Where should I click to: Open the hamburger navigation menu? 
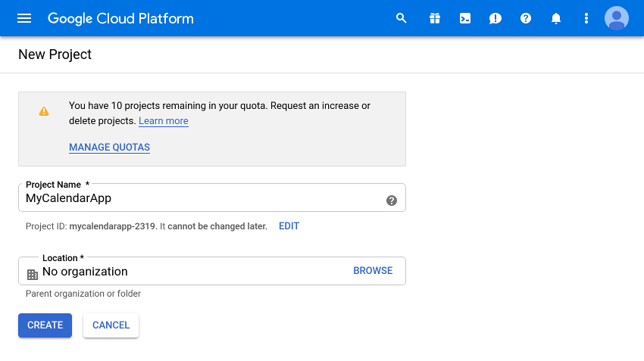(24, 18)
